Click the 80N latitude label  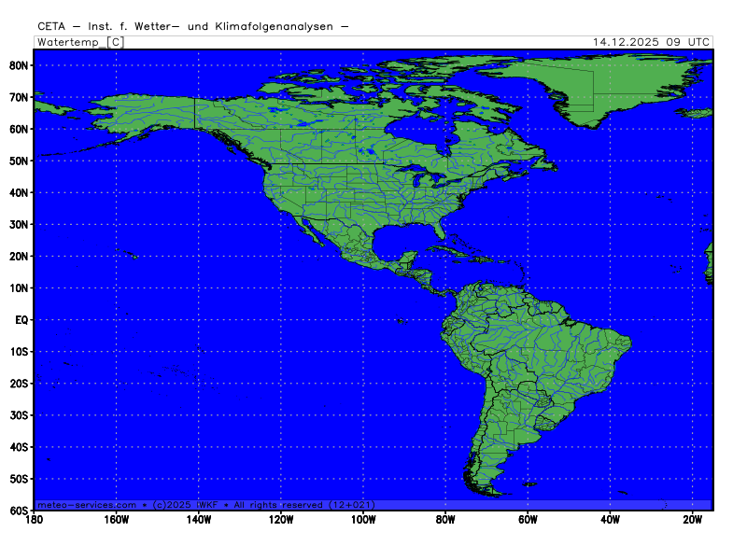tap(19, 65)
